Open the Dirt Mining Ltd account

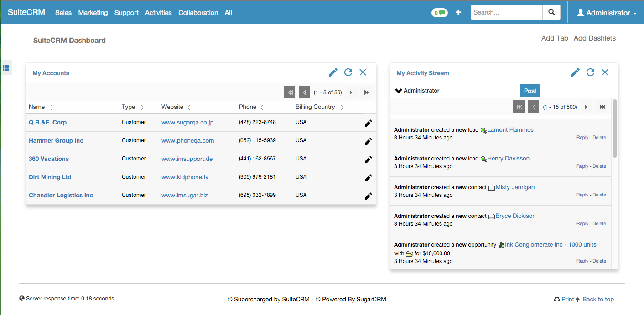50,177
